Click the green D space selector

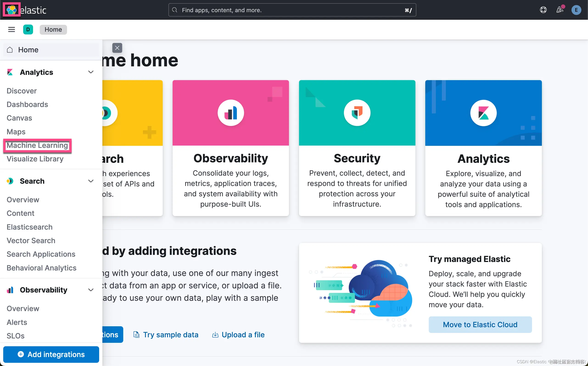(28, 30)
